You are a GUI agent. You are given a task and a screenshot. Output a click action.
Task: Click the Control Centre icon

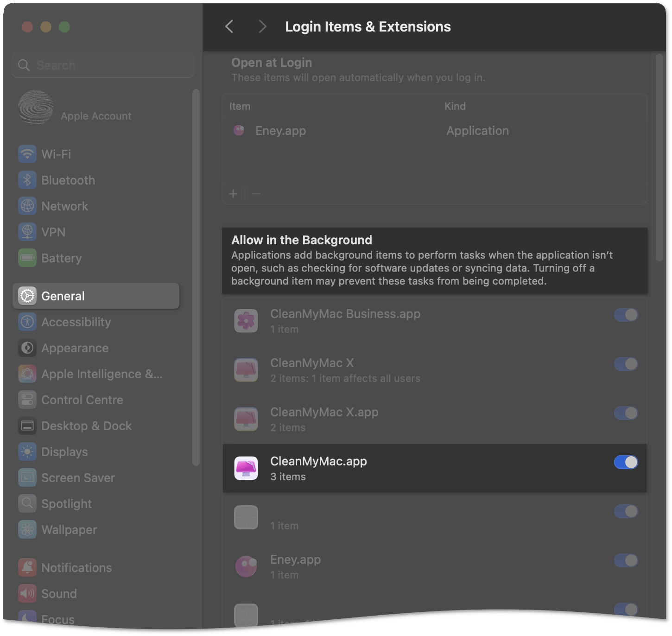[27, 400]
